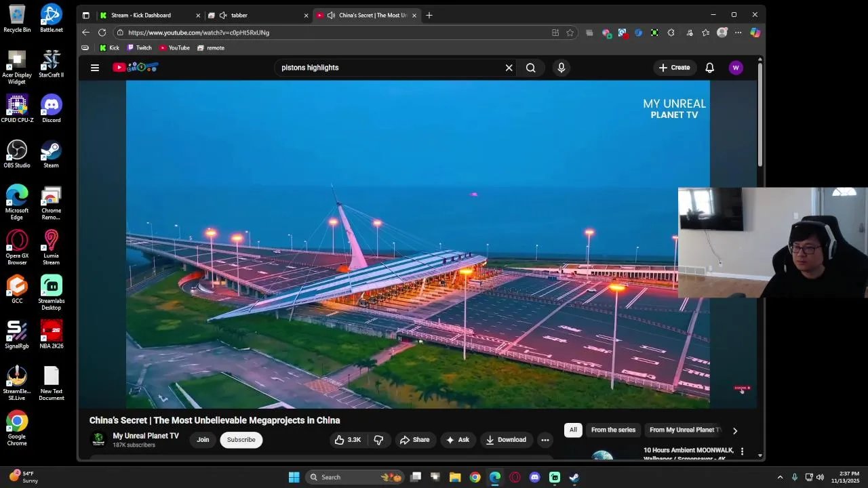Open Edge favorites list icon

click(706, 33)
